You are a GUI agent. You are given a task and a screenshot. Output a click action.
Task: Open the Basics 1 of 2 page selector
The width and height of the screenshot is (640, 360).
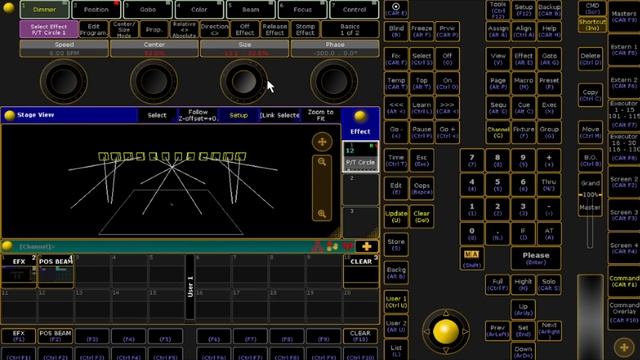pos(350,29)
